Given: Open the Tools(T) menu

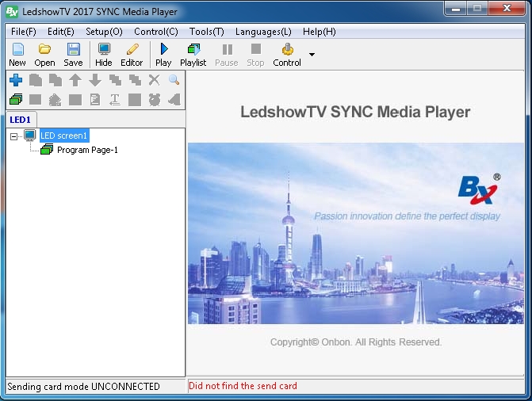Looking at the screenshot, I should click(x=207, y=32).
